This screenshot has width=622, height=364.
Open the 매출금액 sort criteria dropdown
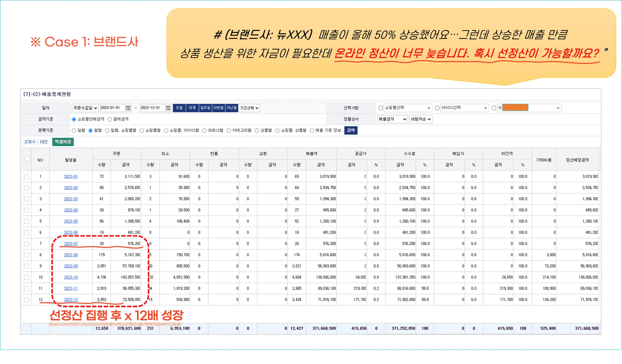(392, 119)
